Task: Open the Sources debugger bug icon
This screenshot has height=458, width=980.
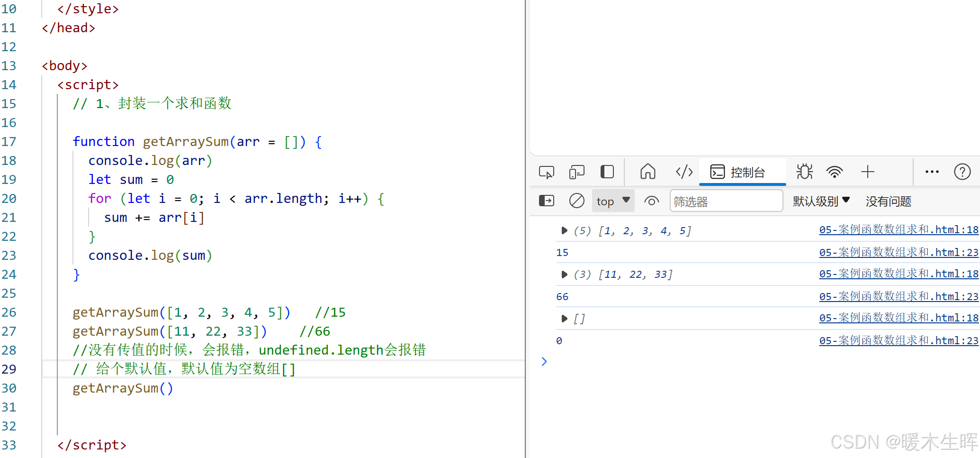Action: point(804,172)
